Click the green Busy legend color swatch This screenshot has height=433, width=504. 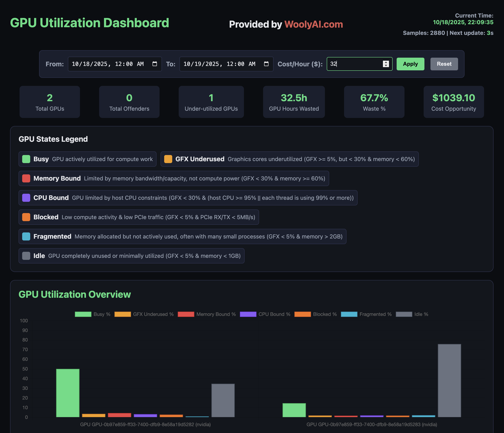26,159
